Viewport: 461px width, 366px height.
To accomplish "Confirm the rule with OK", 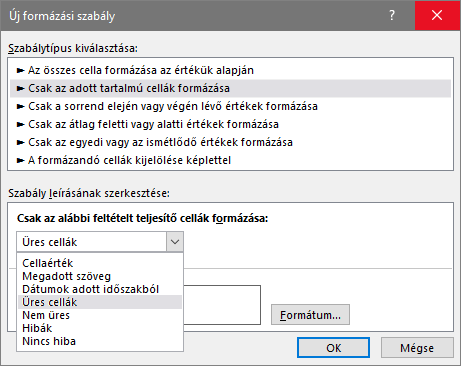I will pos(333,348).
